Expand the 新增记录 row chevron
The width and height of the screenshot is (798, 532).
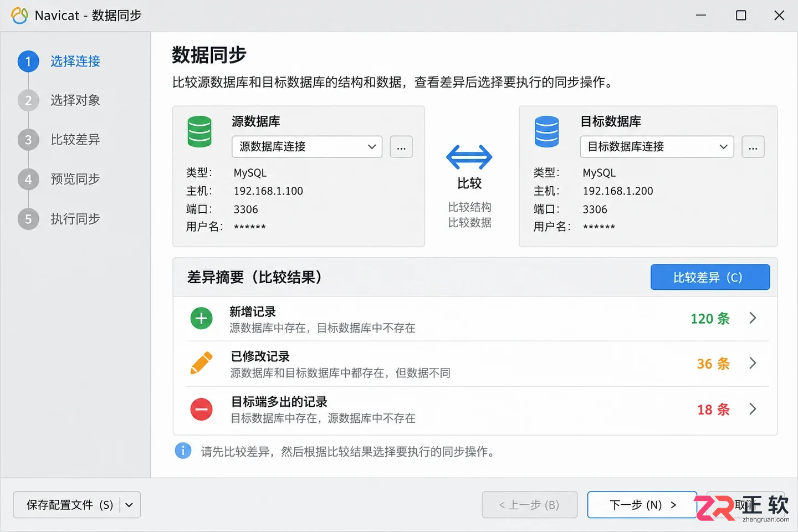pyautogui.click(x=753, y=318)
